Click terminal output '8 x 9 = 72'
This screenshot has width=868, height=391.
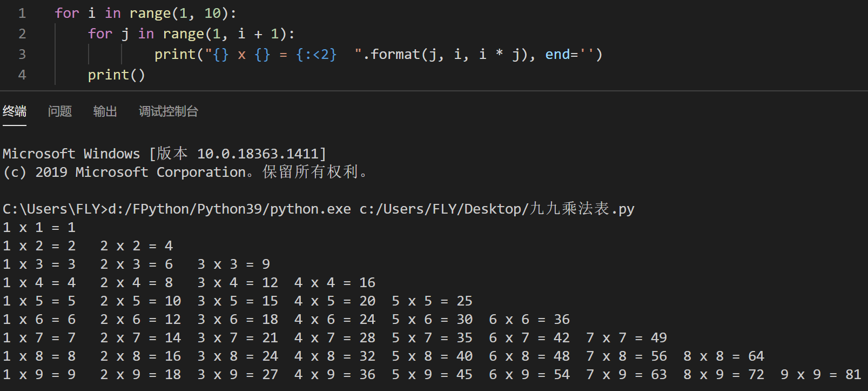click(724, 374)
